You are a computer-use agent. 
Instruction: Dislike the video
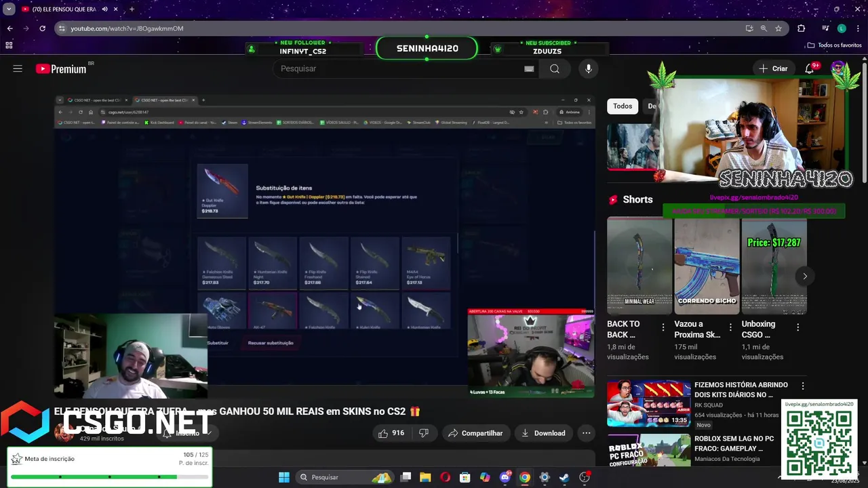click(424, 433)
